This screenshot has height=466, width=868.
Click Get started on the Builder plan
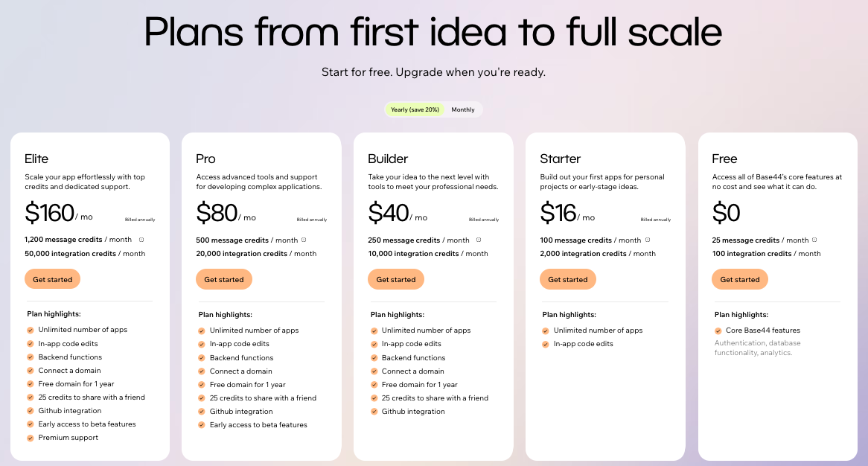coord(396,279)
